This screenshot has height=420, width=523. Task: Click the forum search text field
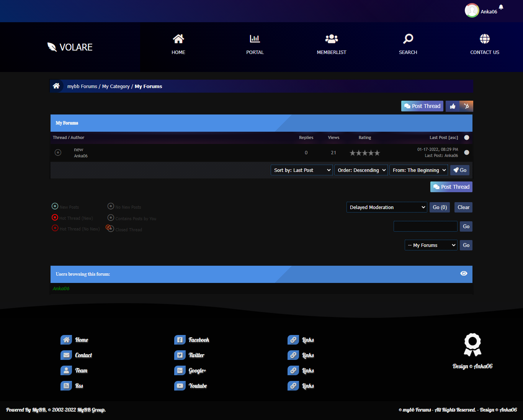coord(425,227)
